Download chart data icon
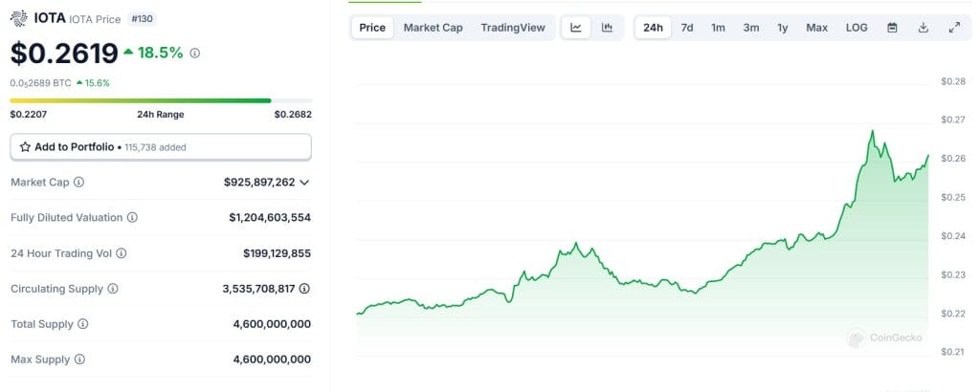 point(924,28)
